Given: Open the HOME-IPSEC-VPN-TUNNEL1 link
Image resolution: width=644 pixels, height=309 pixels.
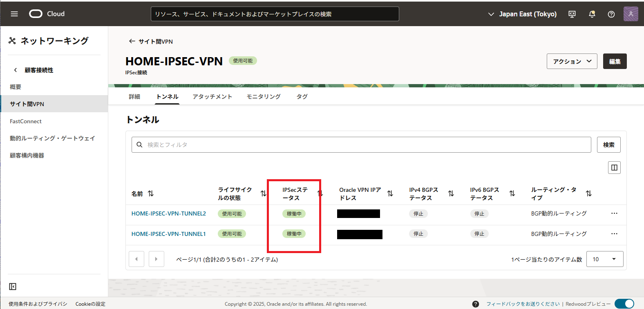Looking at the screenshot, I should point(169,234).
